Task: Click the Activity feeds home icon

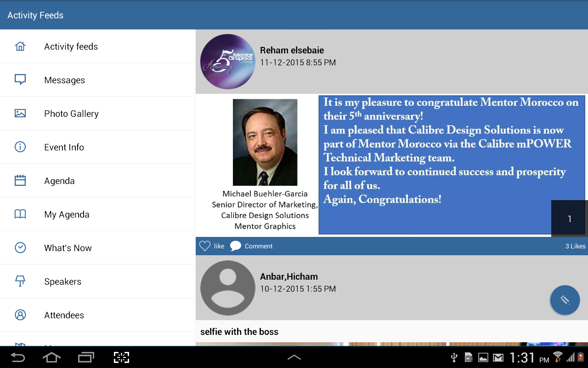Action: click(x=20, y=46)
